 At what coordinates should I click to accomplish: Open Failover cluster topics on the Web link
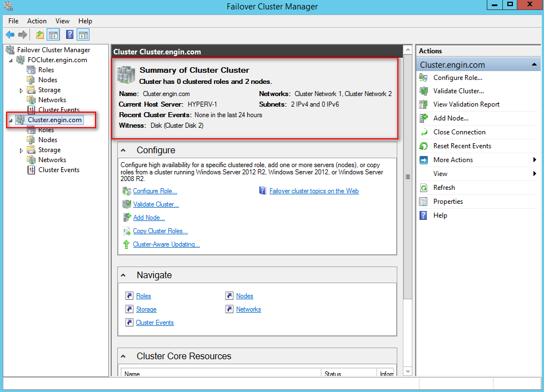314,191
